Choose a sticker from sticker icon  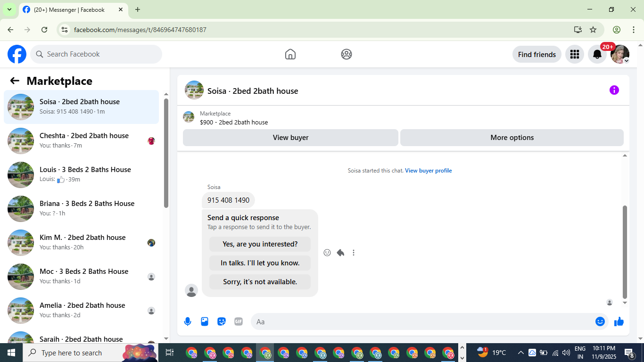222,321
